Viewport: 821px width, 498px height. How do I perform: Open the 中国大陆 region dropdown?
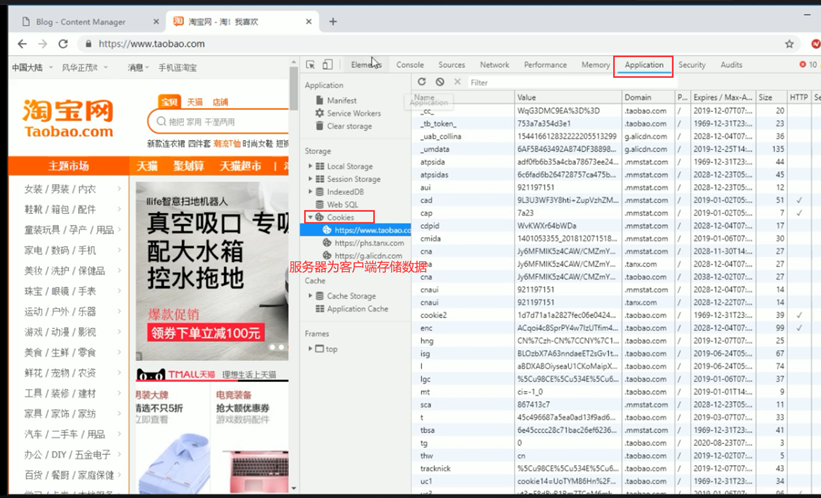(x=32, y=68)
